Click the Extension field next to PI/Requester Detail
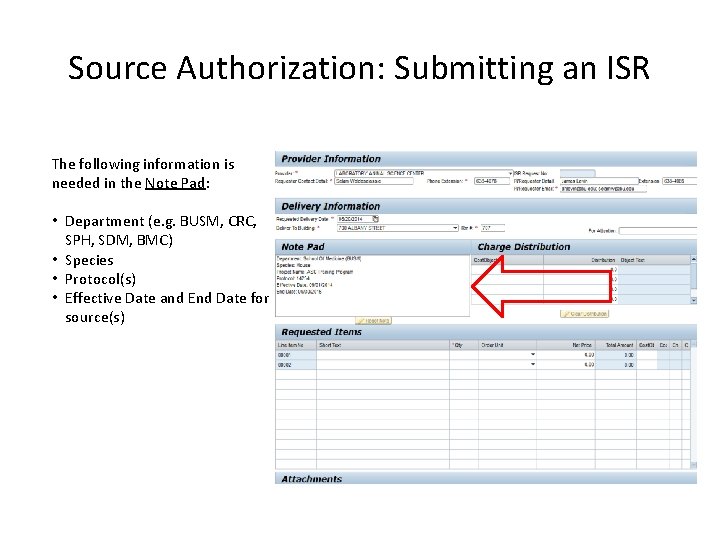 tap(679, 181)
